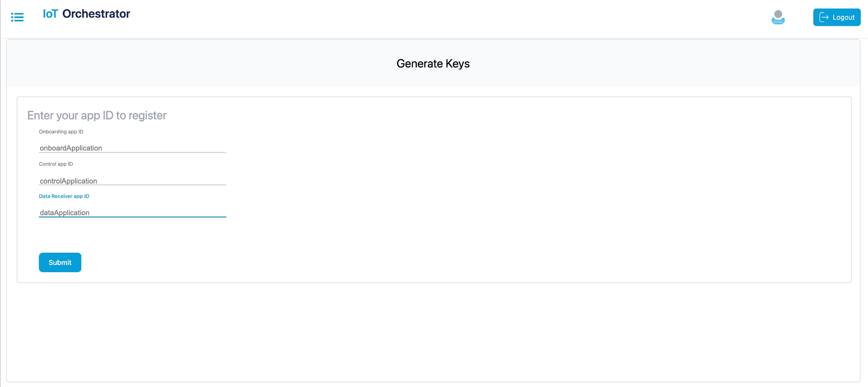Image resolution: width=868 pixels, height=387 pixels.
Task: Click the user profile avatar icon
Action: click(778, 17)
